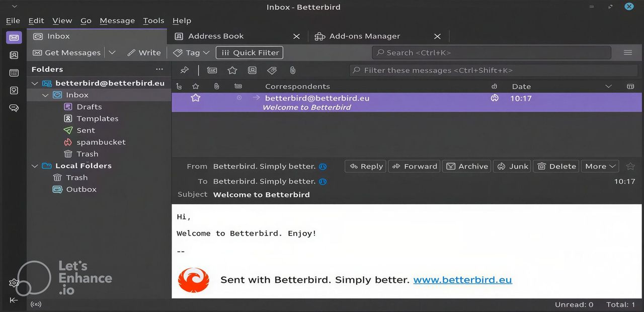Click the global Search field
This screenshot has width=644, height=312.
(492, 53)
